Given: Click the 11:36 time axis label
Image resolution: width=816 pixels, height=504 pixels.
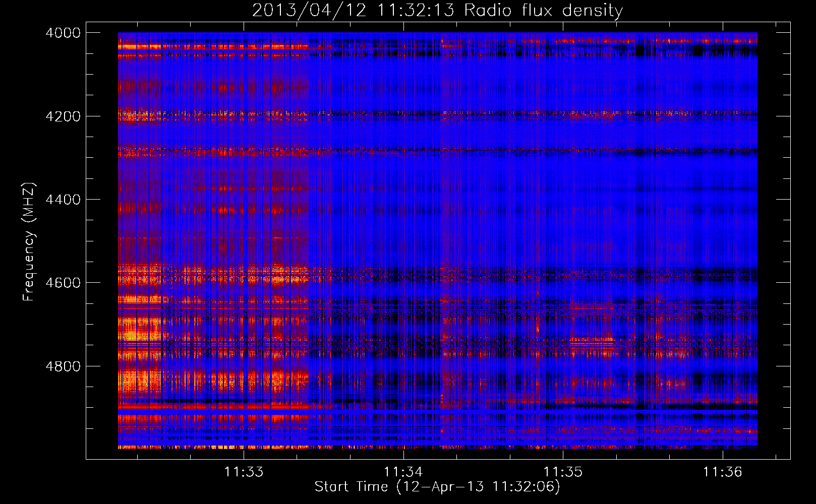Looking at the screenshot, I should click(x=723, y=472).
